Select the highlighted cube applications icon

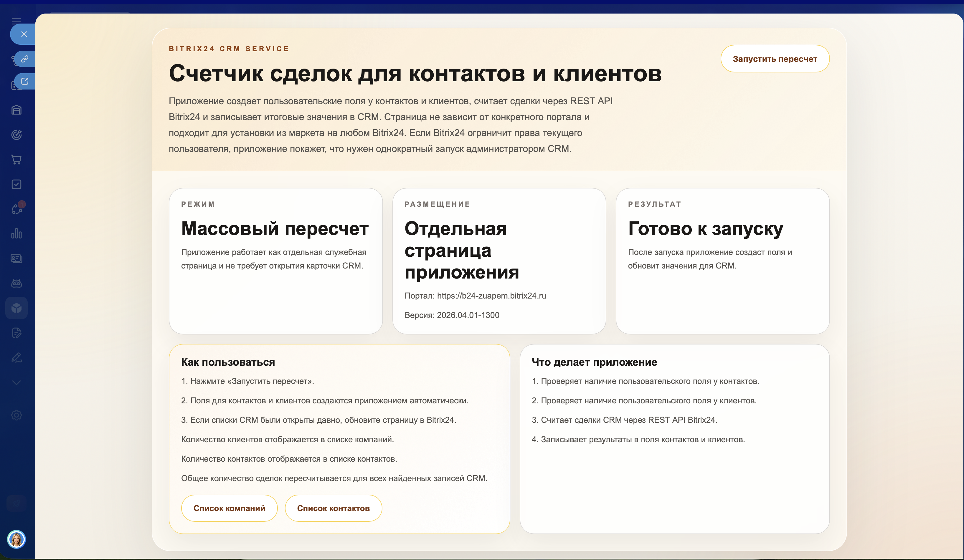(16, 308)
